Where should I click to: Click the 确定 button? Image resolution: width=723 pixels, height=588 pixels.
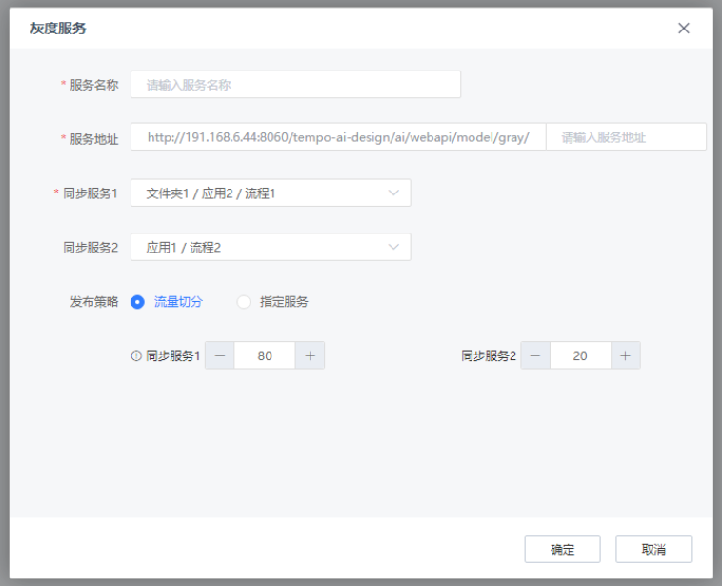(x=562, y=550)
